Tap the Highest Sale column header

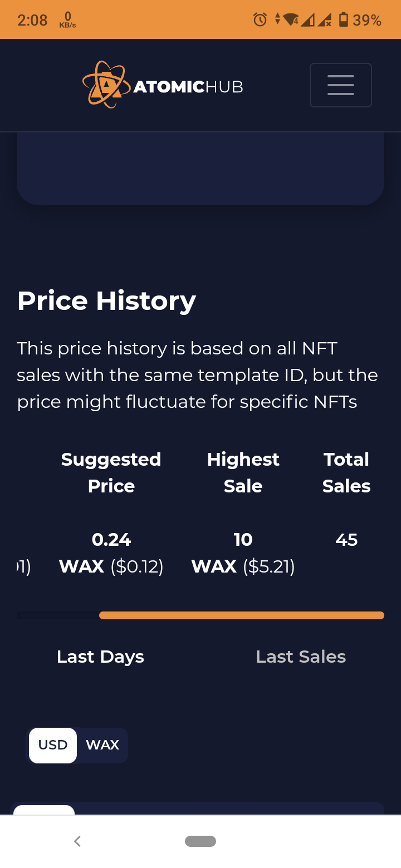pyautogui.click(x=243, y=472)
